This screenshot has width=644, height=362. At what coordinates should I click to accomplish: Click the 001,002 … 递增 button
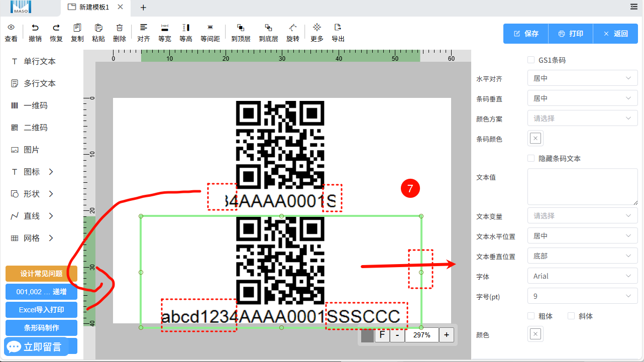(x=41, y=292)
